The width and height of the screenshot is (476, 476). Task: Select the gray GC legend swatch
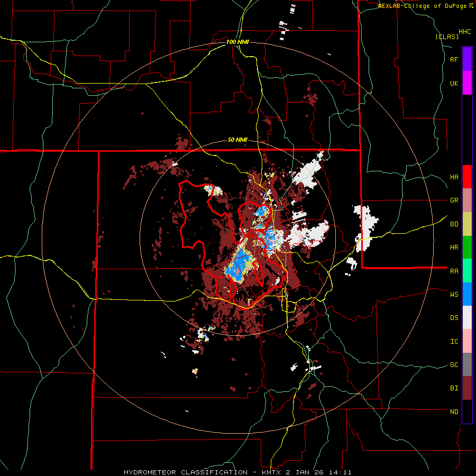pos(467,364)
